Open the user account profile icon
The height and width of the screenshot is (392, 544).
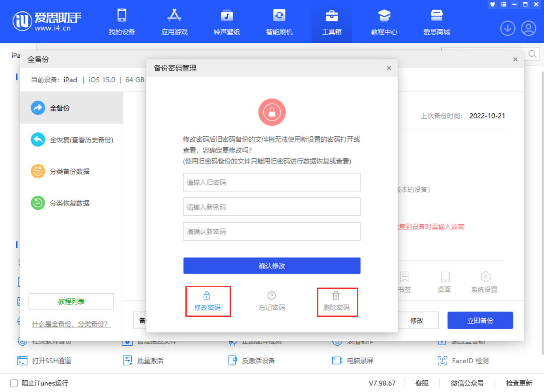528,29
